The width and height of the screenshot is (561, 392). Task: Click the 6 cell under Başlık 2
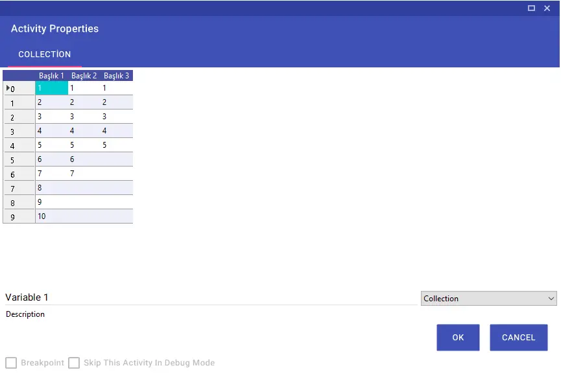point(84,159)
